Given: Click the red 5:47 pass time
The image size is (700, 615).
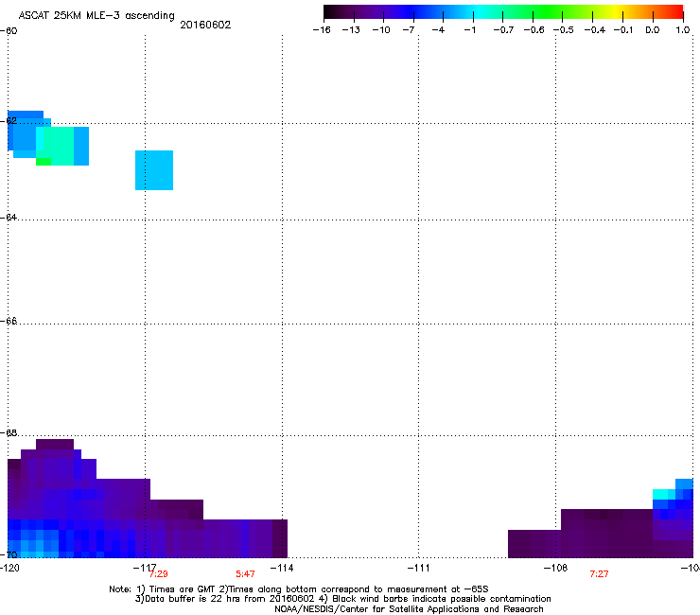Looking at the screenshot, I should [x=245, y=574].
